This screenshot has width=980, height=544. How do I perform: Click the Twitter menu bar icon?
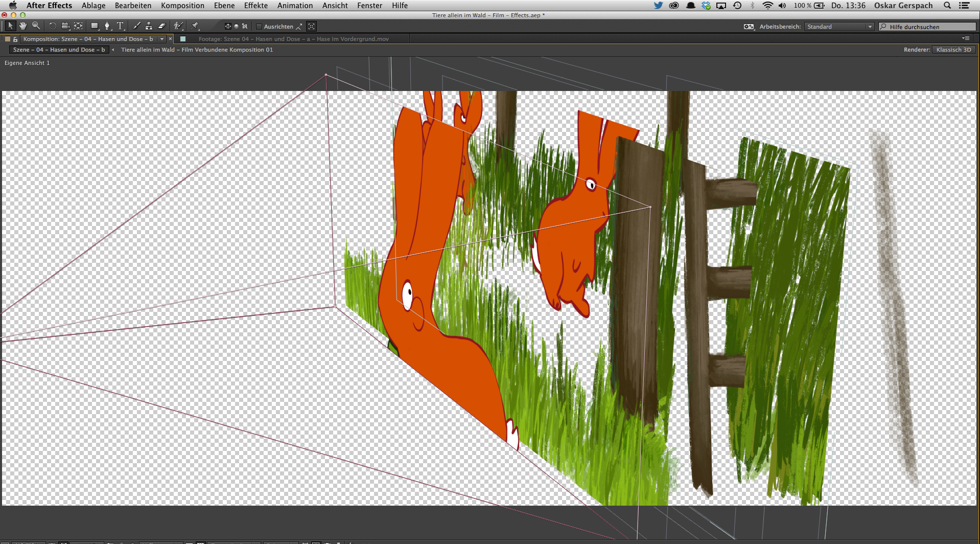click(x=658, y=5)
